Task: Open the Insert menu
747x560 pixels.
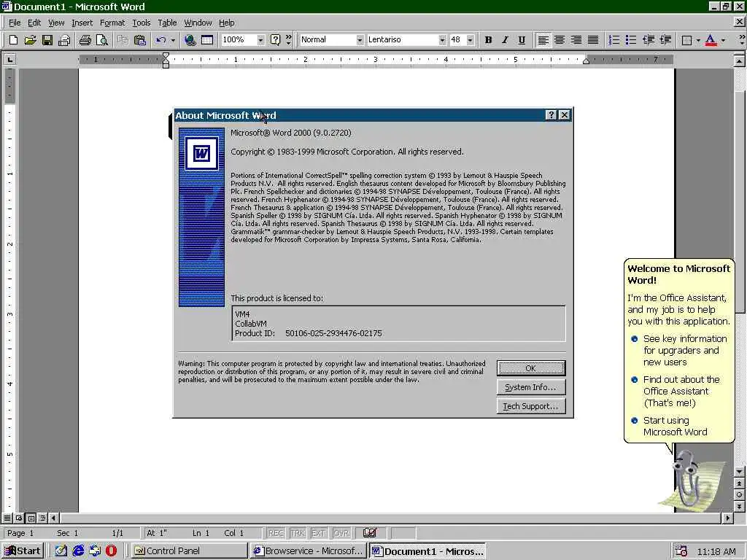Action: [x=82, y=23]
